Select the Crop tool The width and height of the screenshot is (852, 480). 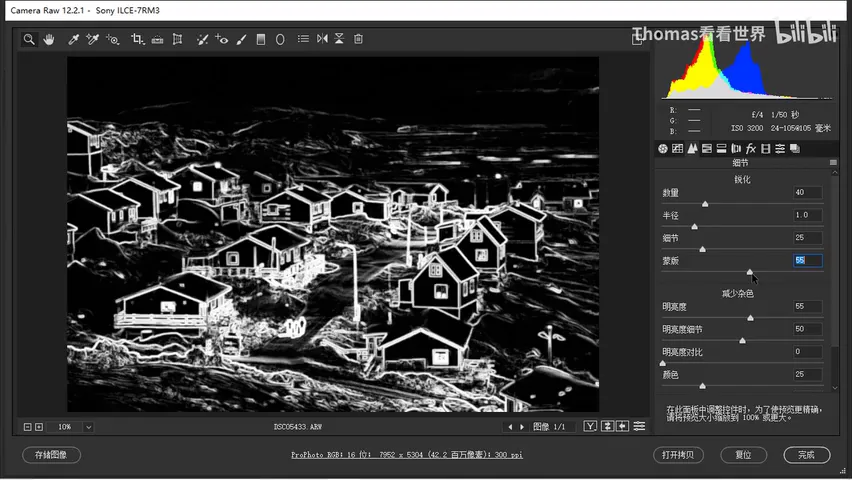coord(137,39)
